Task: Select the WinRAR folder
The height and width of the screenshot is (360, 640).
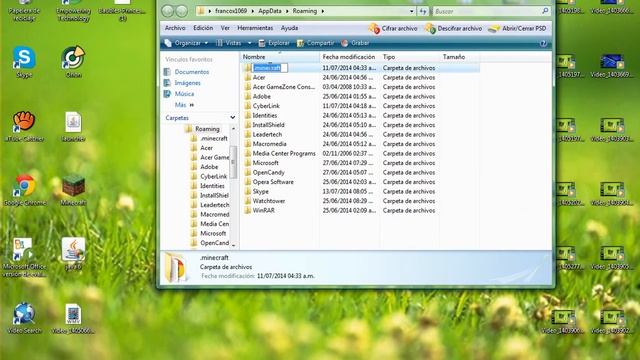Action: pos(263,211)
